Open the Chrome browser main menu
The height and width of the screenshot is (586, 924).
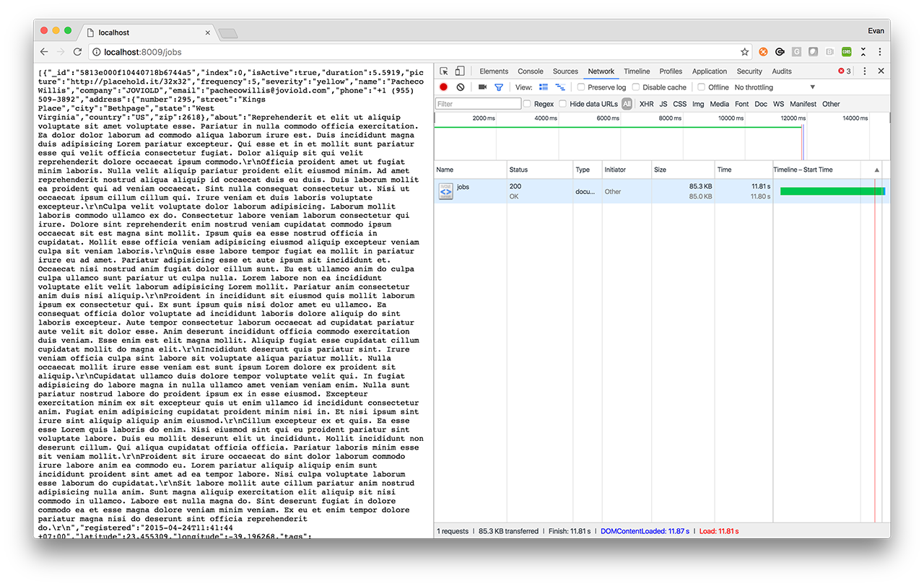click(x=880, y=52)
